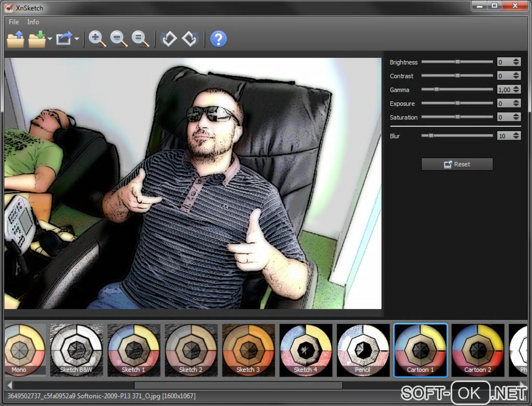532x406 pixels.
Task: Open help with the question mark icon
Action: tap(218, 39)
